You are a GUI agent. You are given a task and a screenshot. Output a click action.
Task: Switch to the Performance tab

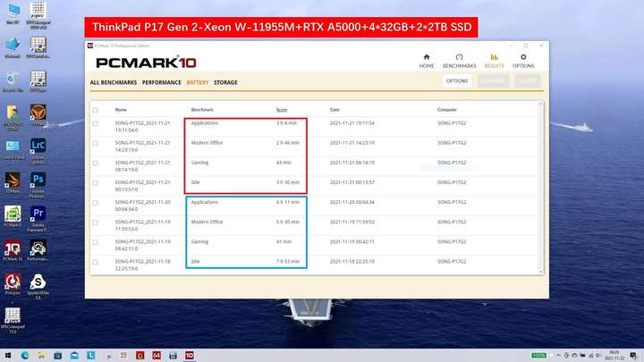pos(161,82)
